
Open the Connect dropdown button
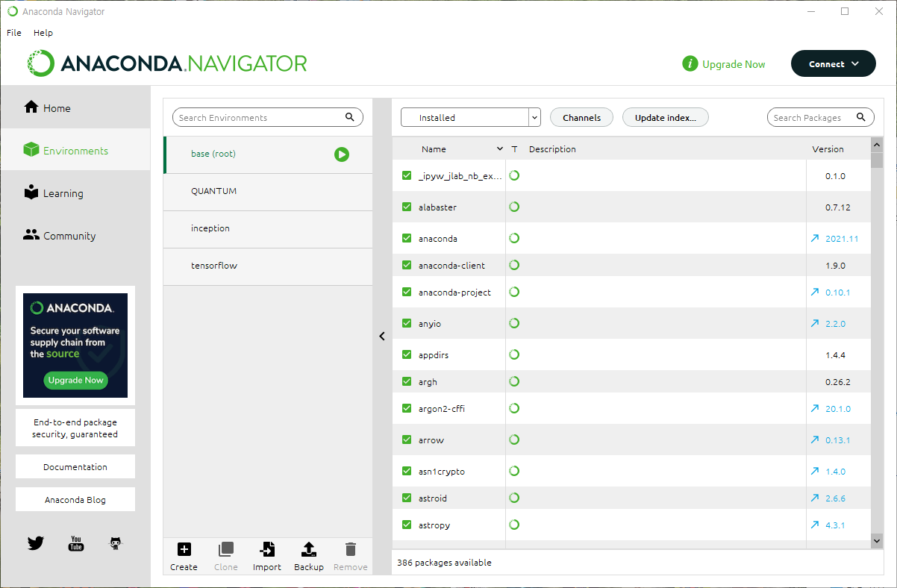click(x=833, y=64)
